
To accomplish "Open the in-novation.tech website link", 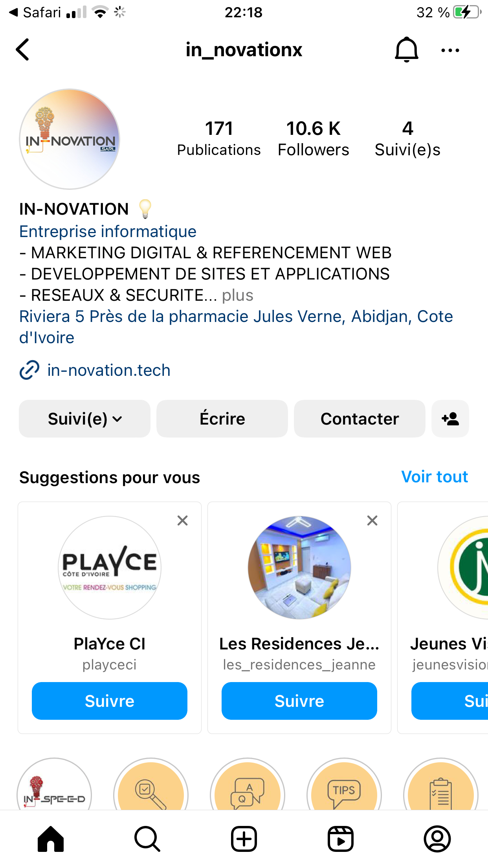I will pos(108,370).
